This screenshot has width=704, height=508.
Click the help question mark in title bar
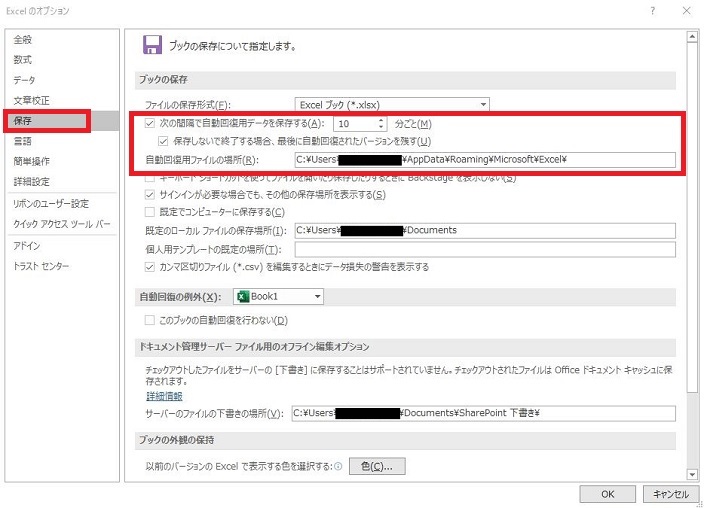coord(652,11)
